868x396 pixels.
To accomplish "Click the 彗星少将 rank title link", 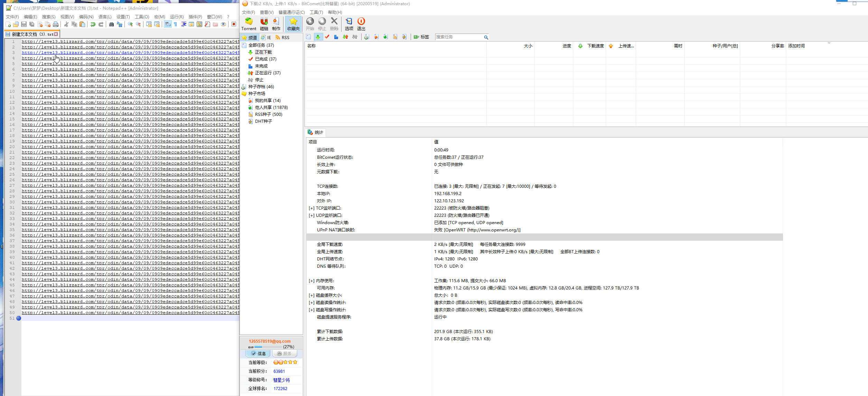I will coord(281,380).
